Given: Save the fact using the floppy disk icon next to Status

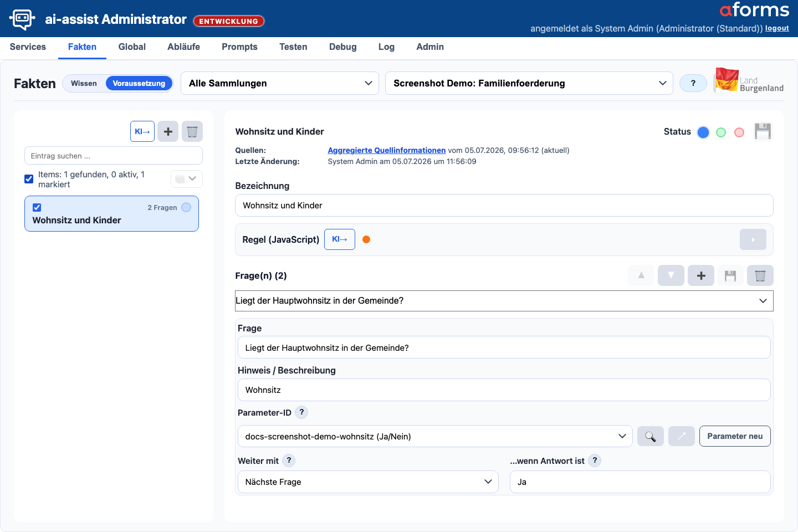Looking at the screenshot, I should pos(763,131).
